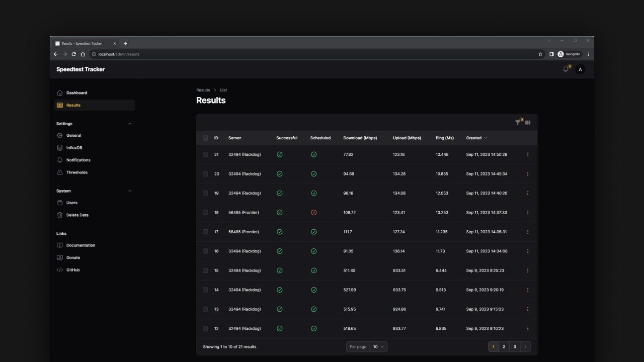Image resolution: width=644 pixels, height=362 pixels.
Task: Open row actions menu for ID 18
Action: (x=527, y=213)
